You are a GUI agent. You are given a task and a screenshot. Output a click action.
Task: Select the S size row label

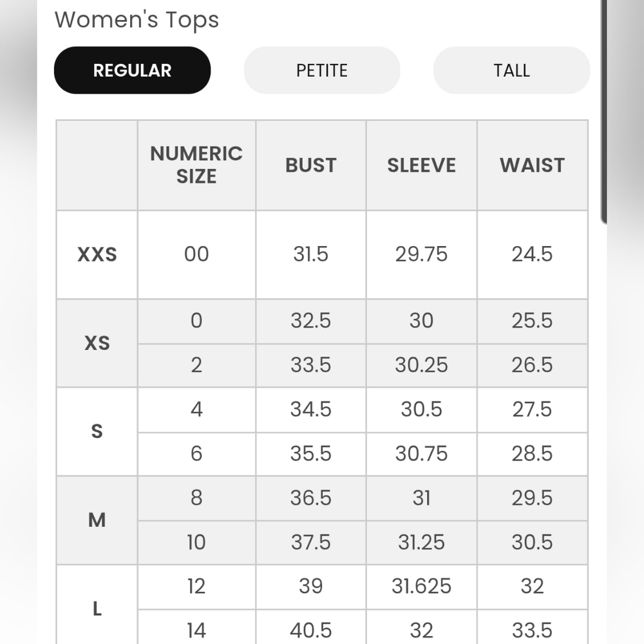(97, 431)
